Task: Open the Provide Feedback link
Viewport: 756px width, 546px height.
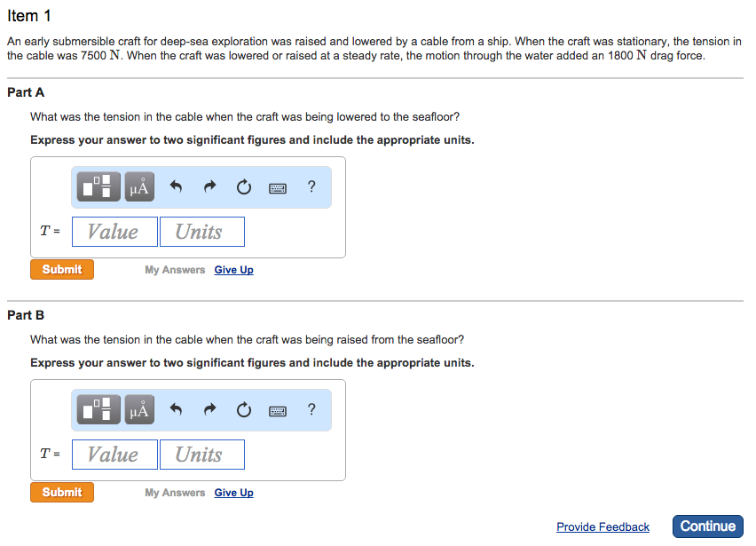Action: pyautogui.click(x=602, y=526)
